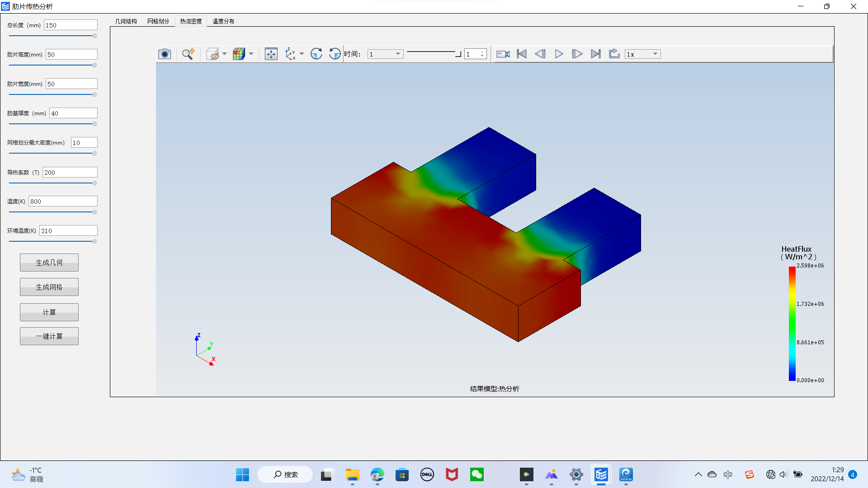The height and width of the screenshot is (488, 868).
Task: Click the 温度(K) slider handle
Action: pyautogui.click(x=94, y=212)
